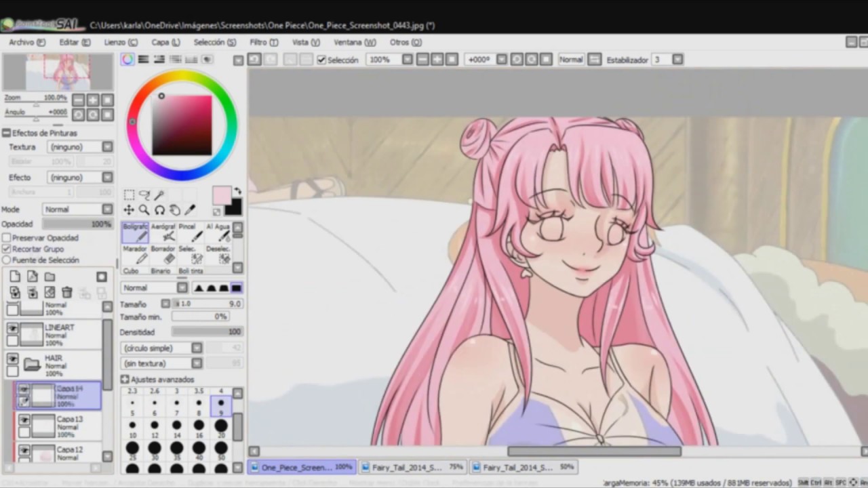Uncheck Recortar Grupo checkbox
The width and height of the screenshot is (868, 488).
pos(7,249)
